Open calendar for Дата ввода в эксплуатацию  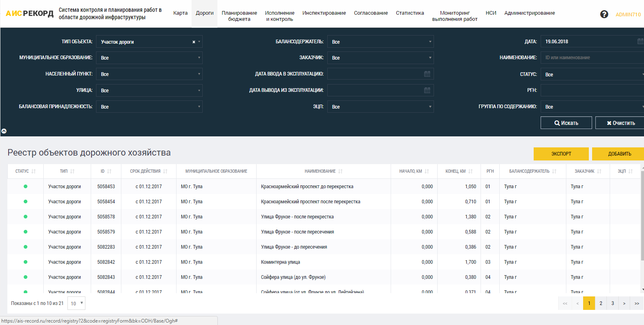tap(427, 74)
